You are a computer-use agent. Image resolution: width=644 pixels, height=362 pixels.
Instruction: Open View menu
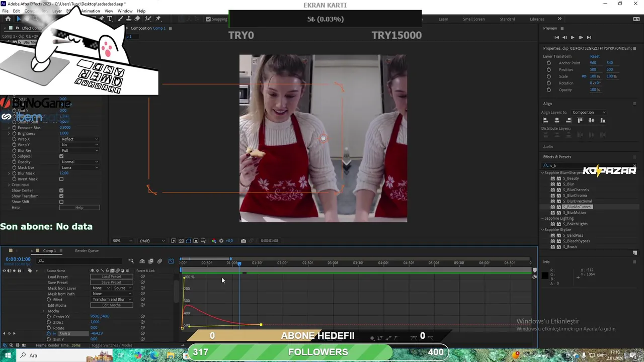point(109,11)
